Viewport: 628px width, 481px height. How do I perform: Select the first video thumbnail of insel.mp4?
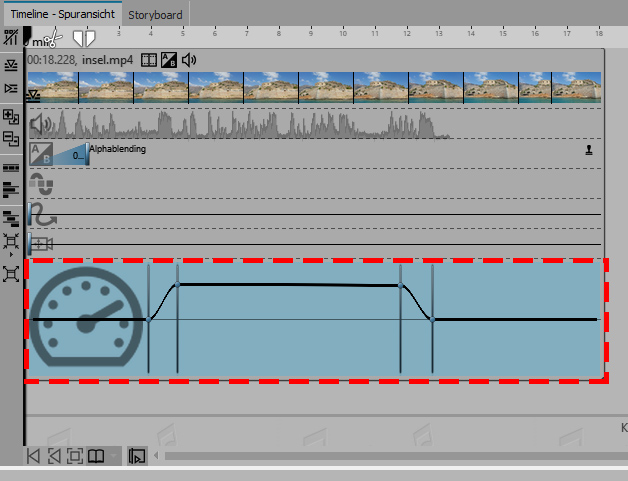pyautogui.click(x=53, y=88)
